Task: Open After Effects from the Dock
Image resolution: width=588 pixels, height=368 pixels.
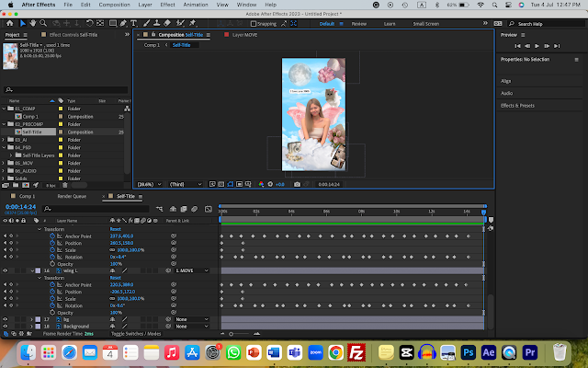Action: 489,352
